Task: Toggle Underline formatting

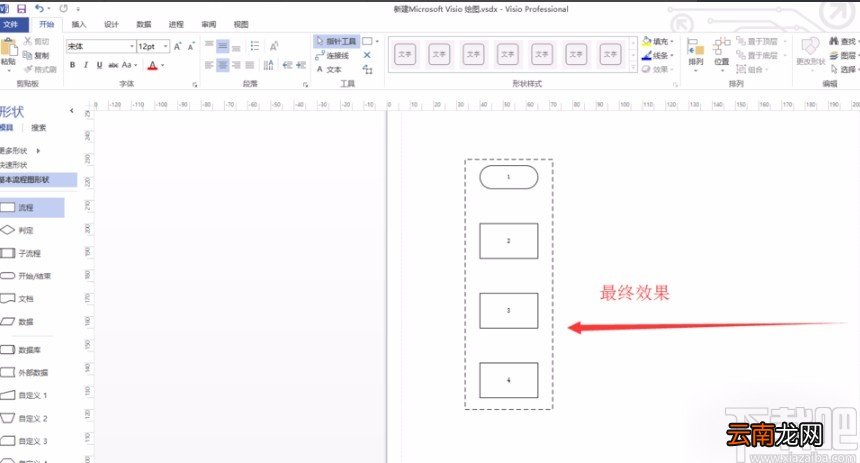Action: click(x=99, y=65)
